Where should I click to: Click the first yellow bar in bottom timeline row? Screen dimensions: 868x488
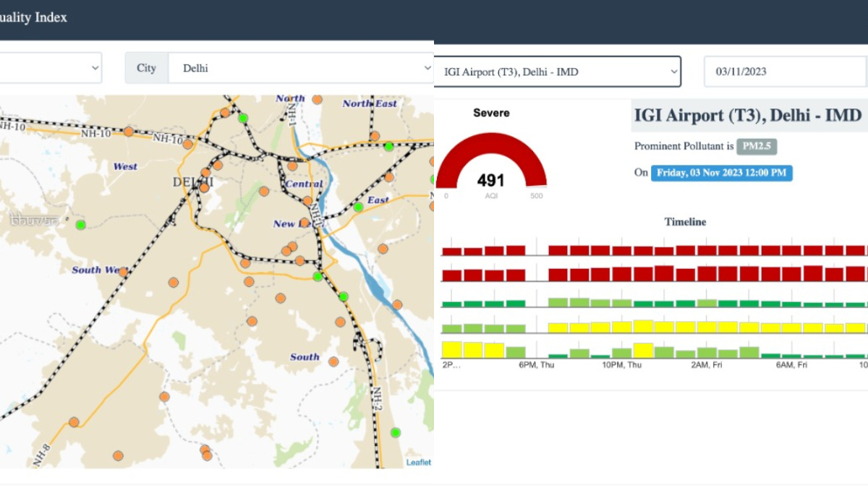click(x=451, y=349)
